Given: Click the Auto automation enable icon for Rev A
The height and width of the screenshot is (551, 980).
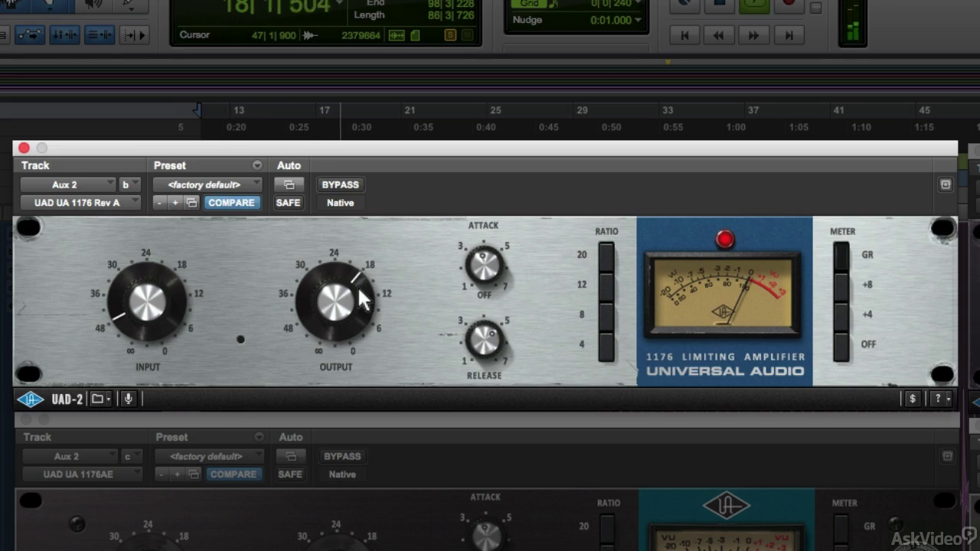Looking at the screenshot, I should click(289, 184).
